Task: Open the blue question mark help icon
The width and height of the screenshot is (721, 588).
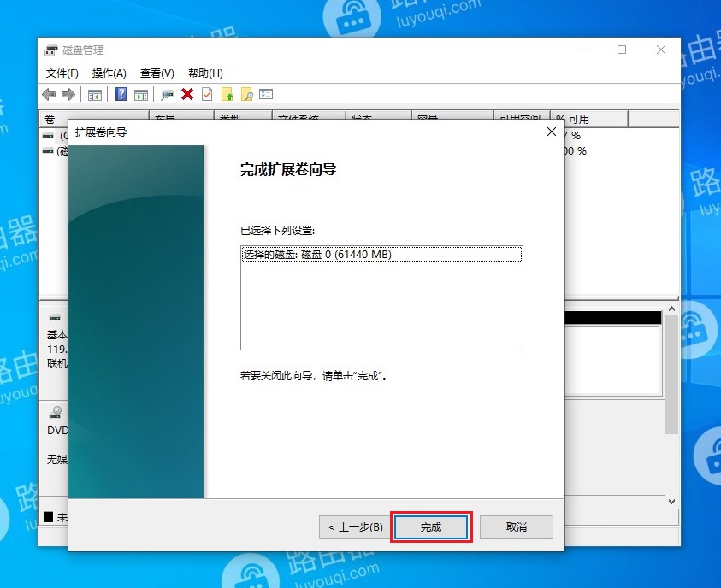Action: 121,94
